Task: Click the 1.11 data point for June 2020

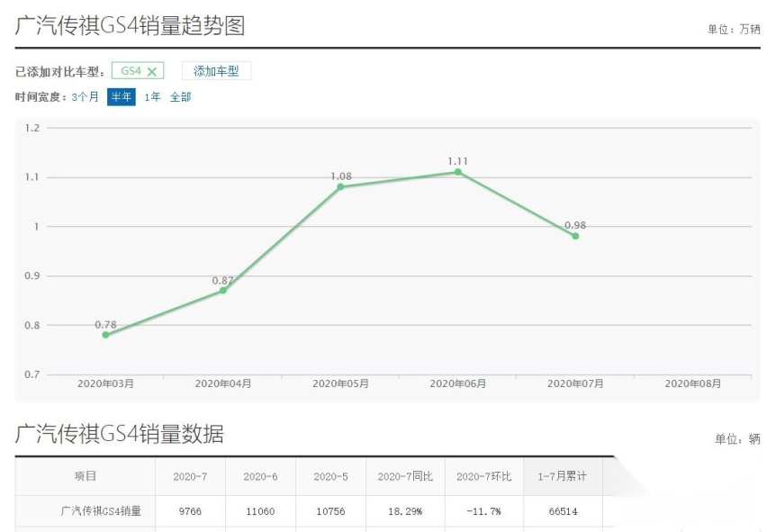Action: click(x=458, y=172)
